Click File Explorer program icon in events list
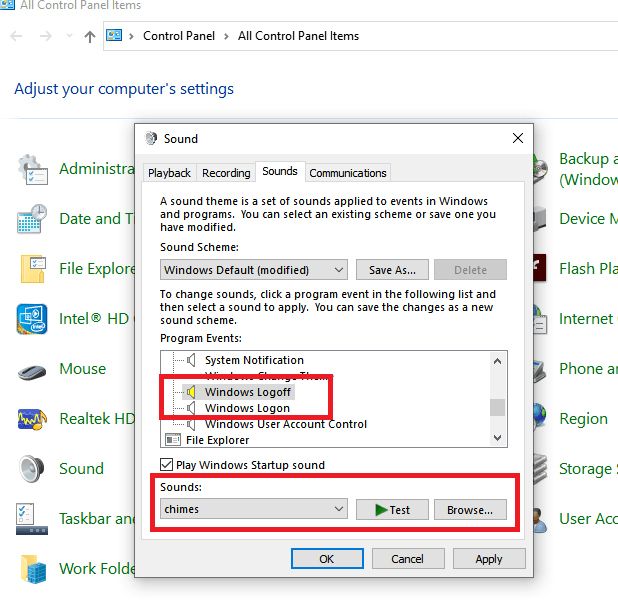The width and height of the screenshot is (618, 614). [173, 439]
